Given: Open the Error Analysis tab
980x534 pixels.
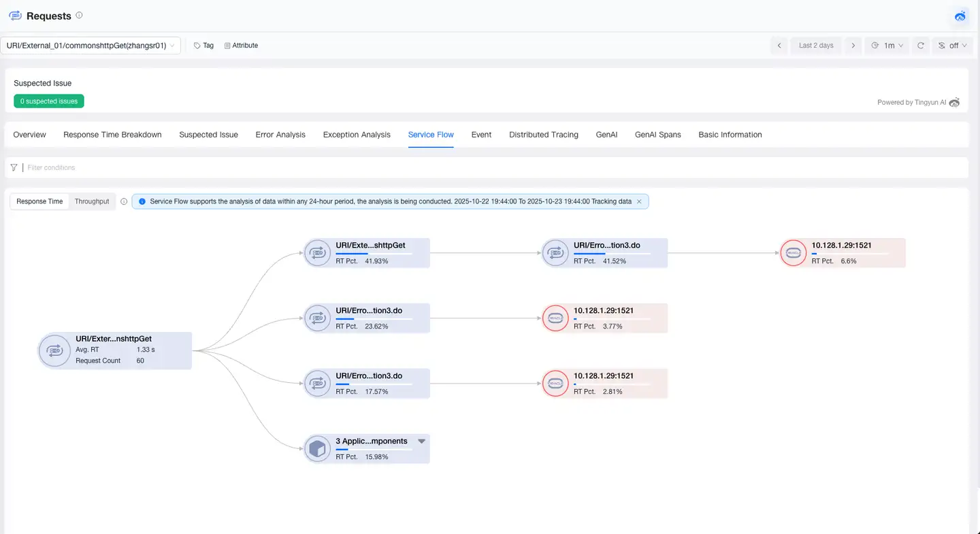Looking at the screenshot, I should (280, 135).
